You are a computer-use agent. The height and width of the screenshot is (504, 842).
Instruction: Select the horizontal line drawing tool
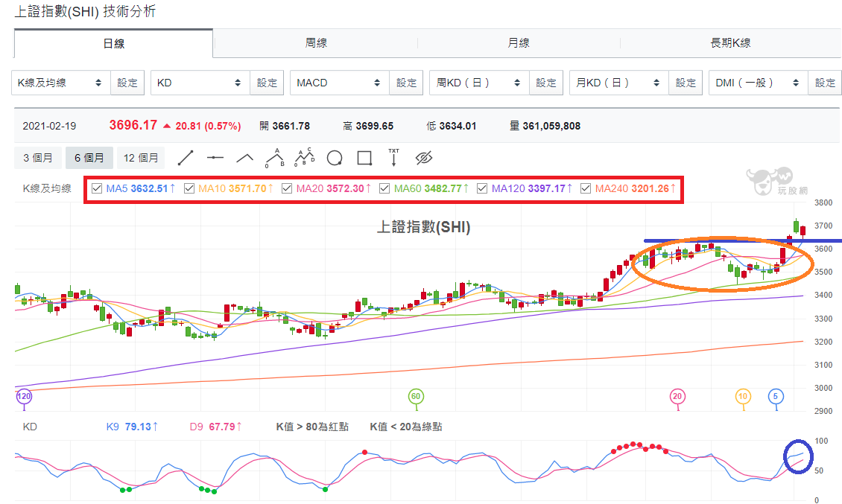215,158
